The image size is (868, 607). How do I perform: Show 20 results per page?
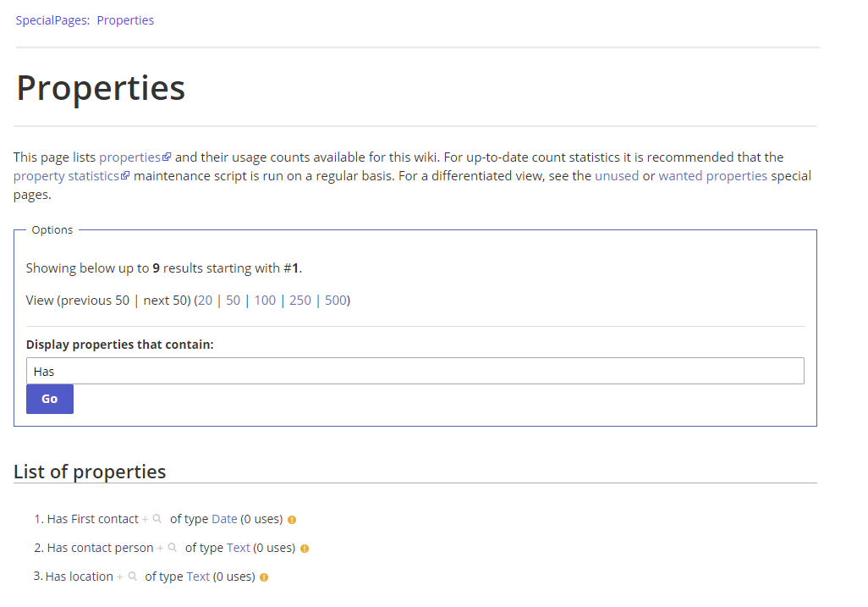206,300
